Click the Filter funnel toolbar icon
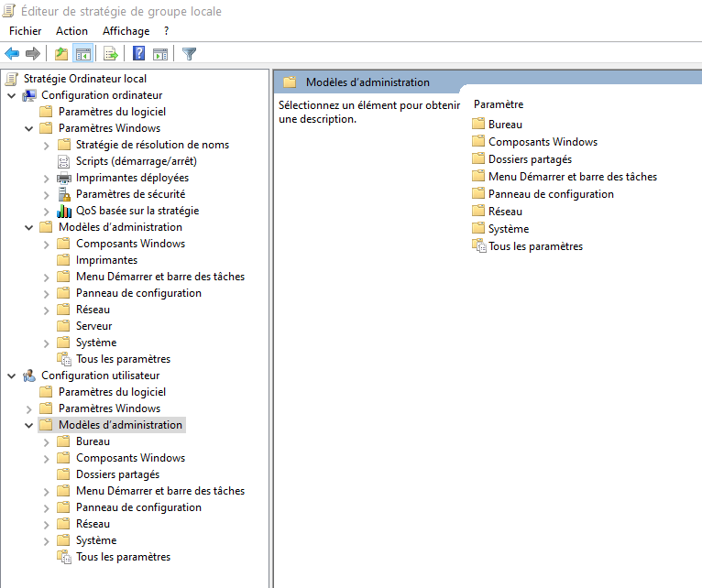The image size is (702, 588). (189, 54)
